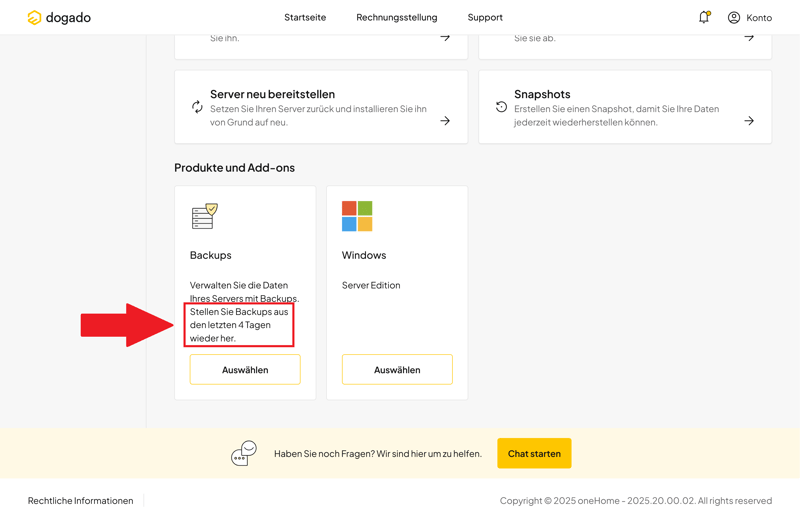Open the notifications bell
Viewport: 800px width, 522px height.
(x=704, y=17)
